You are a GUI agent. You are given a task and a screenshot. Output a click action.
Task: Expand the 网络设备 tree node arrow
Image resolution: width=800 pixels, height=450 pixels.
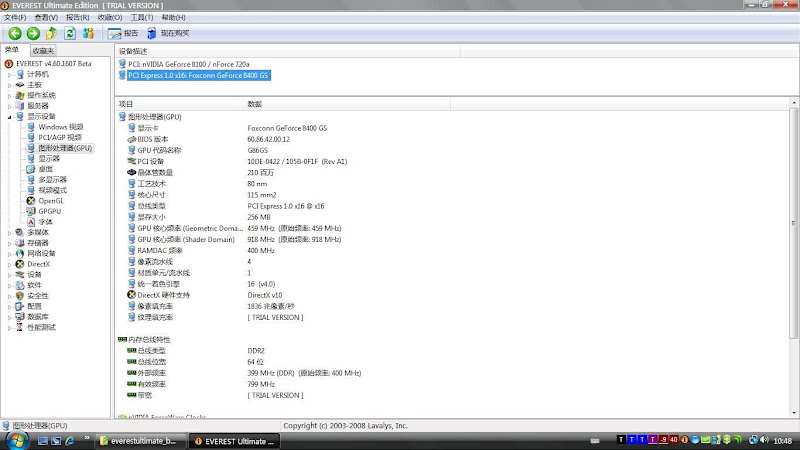click(x=9, y=254)
